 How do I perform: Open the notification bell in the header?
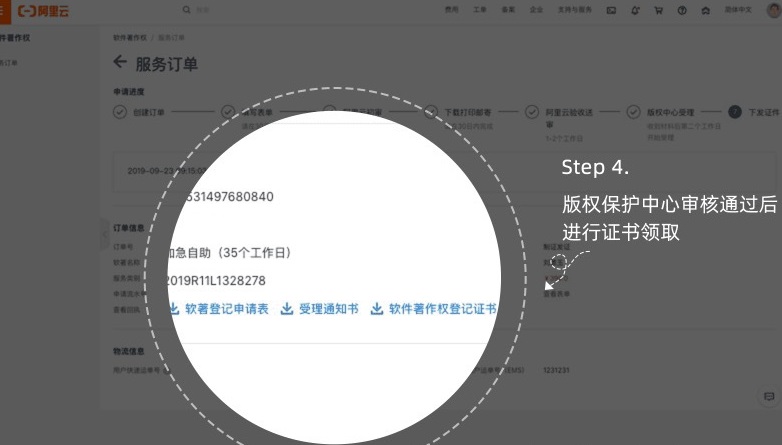(635, 10)
